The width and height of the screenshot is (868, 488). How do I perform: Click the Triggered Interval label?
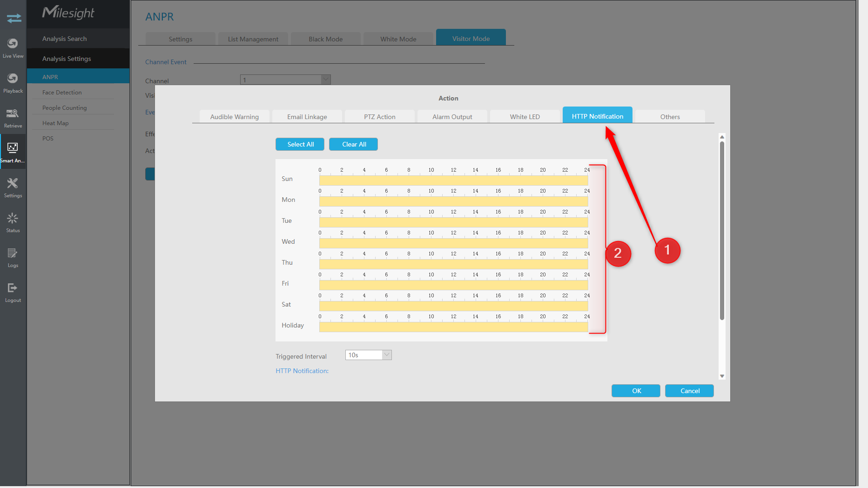pyautogui.click(x=301, y=356)
